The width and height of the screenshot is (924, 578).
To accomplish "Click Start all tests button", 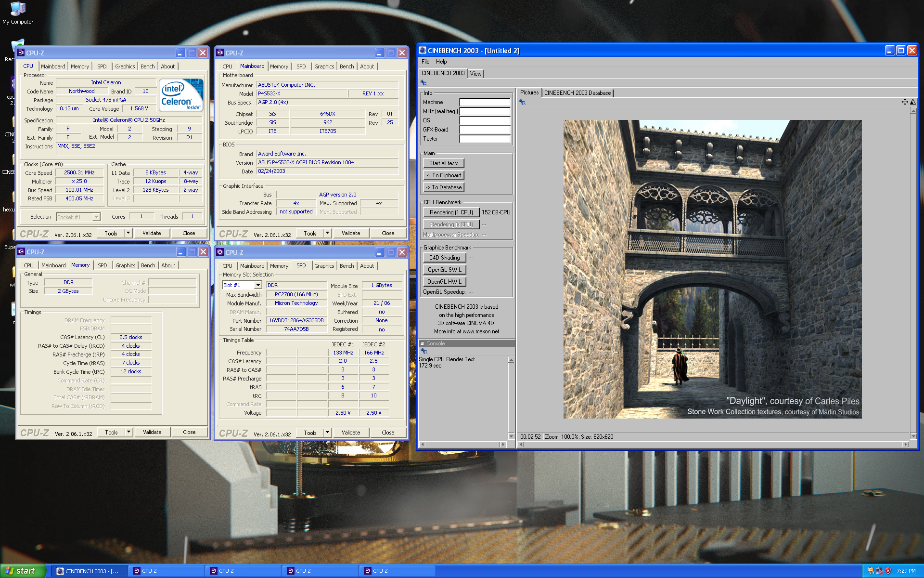I will point(444,163).
